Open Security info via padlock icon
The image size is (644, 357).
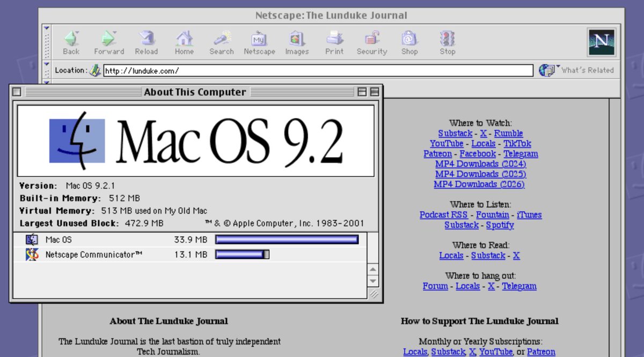point(372,39)
